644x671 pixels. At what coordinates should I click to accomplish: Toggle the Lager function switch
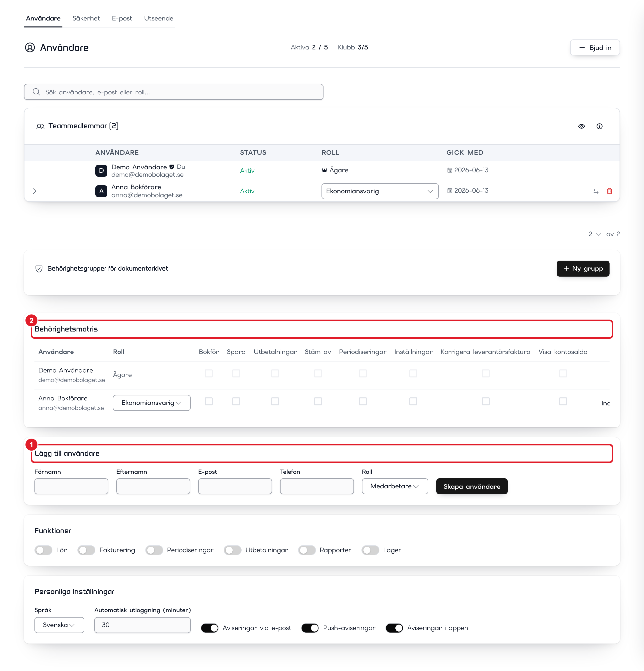[x=370, y=550]
